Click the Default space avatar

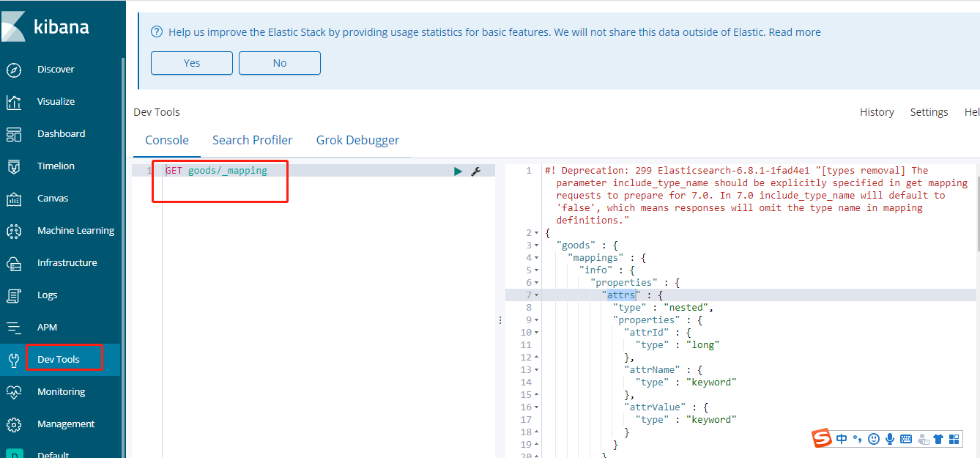(x=15, y=454)
